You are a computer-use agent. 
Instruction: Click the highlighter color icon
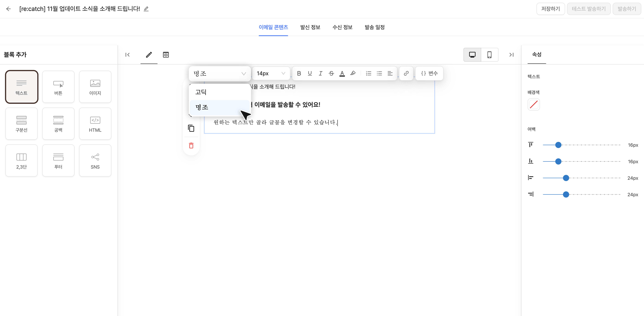coord(353,73)
